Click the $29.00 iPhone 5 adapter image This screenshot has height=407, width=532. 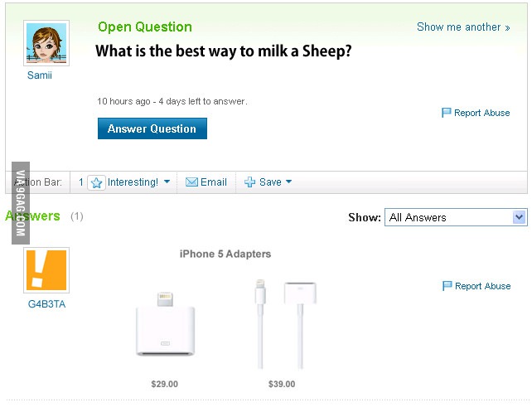[165, 325]
